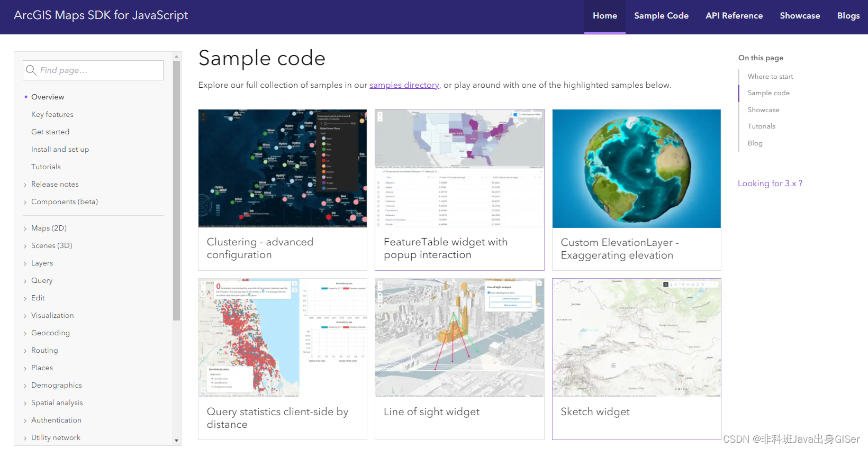The image size is (868, 449).
Task: Open FeatureTable widget sample thumbnail
Action: [459, 169]
